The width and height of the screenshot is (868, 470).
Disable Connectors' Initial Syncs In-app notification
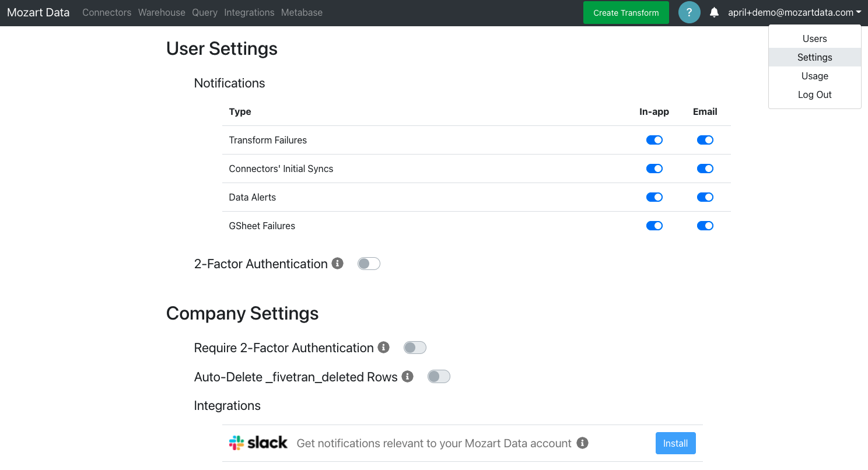coord(654,169)
